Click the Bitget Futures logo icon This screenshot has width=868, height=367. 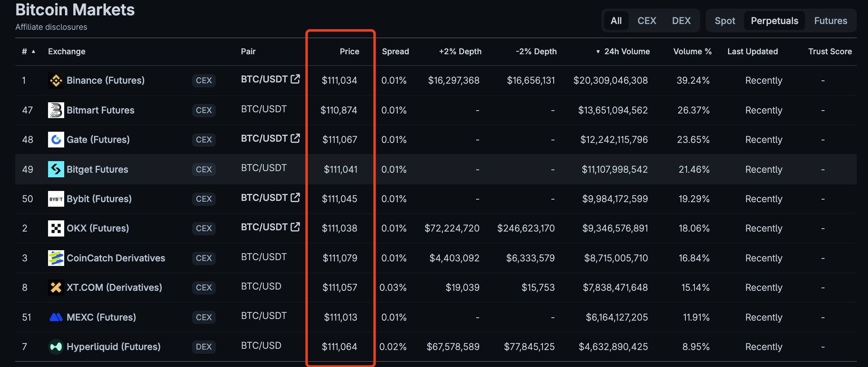click(56, 169)
